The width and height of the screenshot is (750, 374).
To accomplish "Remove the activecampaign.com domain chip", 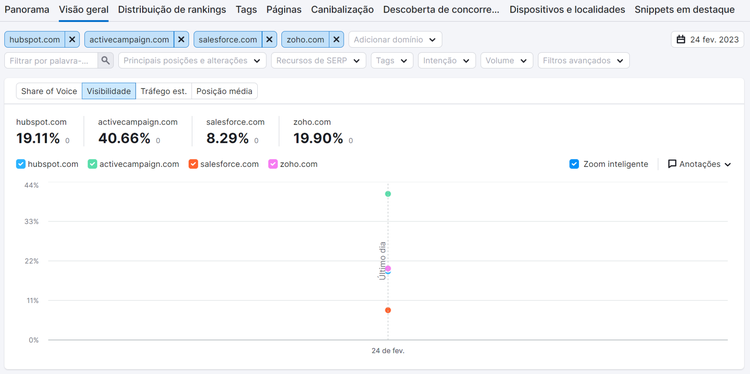I will pos(181,40).
